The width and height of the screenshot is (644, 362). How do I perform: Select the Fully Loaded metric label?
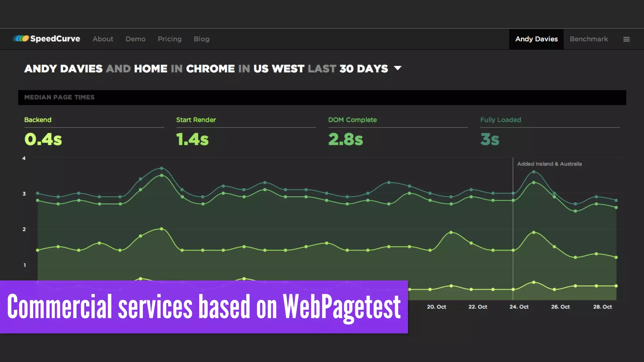500,120
